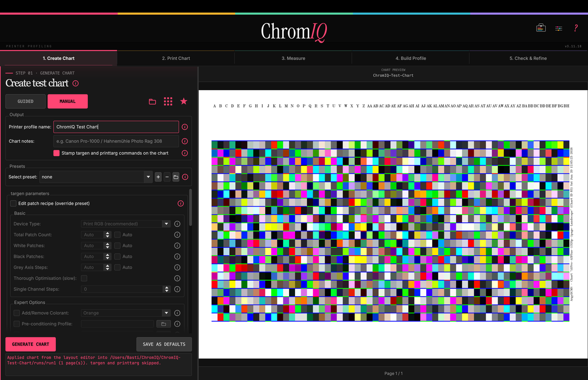Image resolution: width=588 pixels, height=380 pixels.
Task: Remove preset with minus button
Action: tap(167, 177)
